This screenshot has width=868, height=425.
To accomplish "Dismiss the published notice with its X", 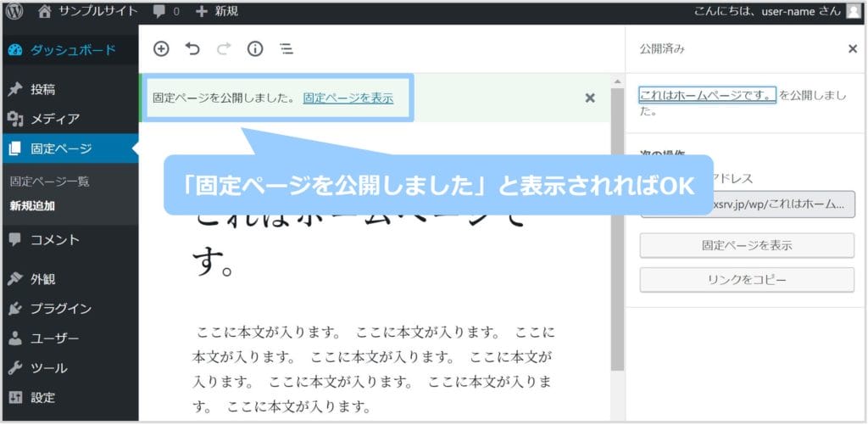I will click(x=590, y=98).
